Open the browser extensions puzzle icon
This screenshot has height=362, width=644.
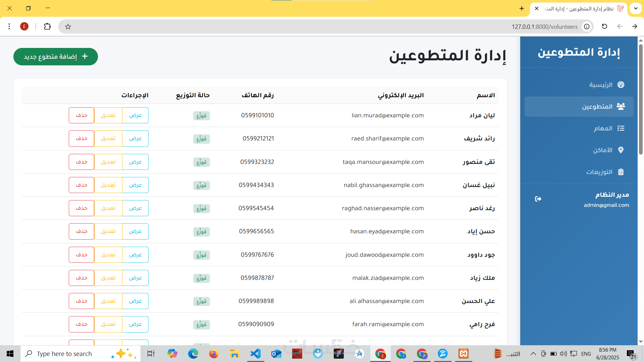[47, 26]
